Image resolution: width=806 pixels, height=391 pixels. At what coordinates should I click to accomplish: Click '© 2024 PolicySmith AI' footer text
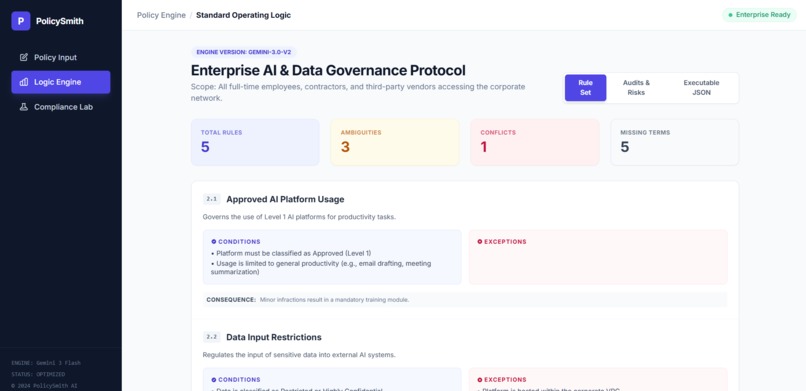[x=44, y=385]
